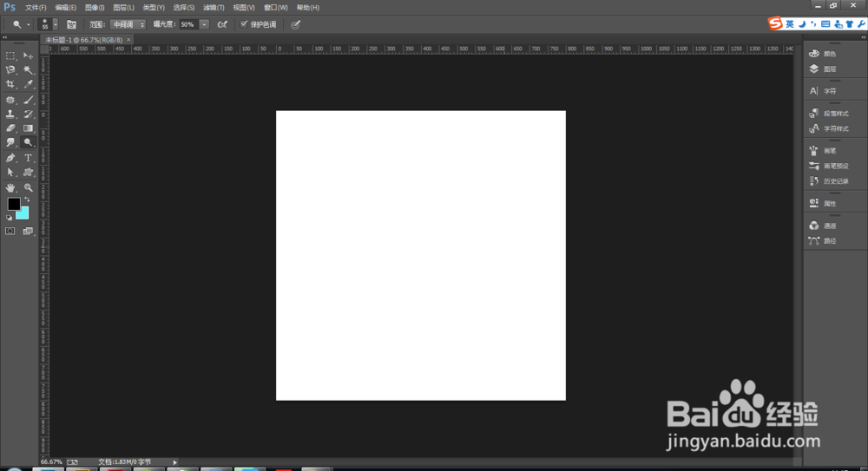Select the Magic Wand tool
Image resolution: width=868 pixels, height=471 pixels.
pyautogui.click(x=29, y=70)
